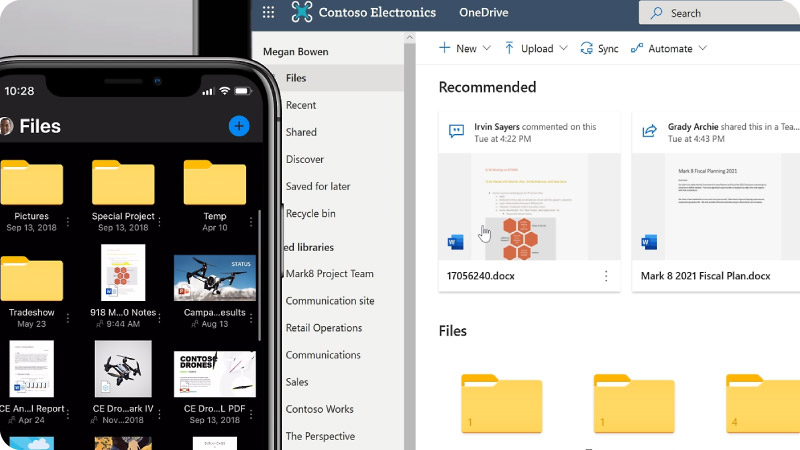Click the 17056240.docx file name
The width and height of the screenshot is (800, 450).
point(481,276)
